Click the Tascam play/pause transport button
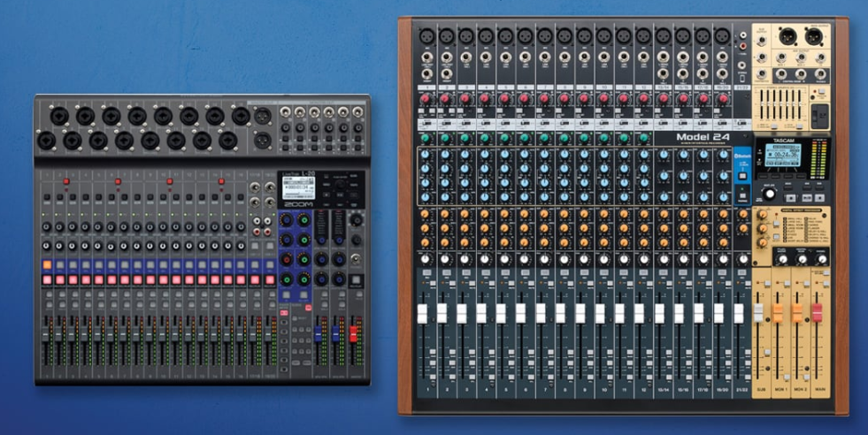 coord(807,197)
